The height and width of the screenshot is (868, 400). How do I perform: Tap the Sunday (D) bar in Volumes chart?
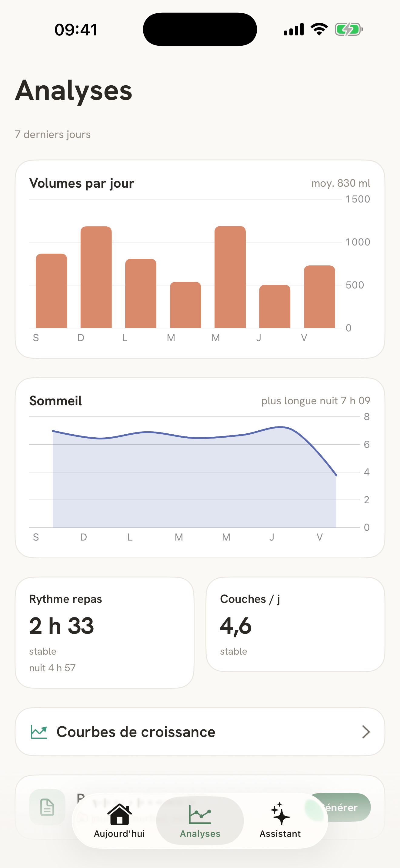96,277
